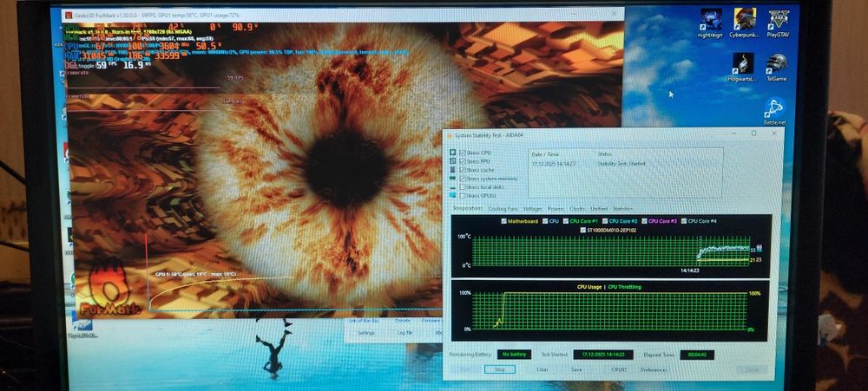Enable Stress local disks checkbox

tap(463, 187)
